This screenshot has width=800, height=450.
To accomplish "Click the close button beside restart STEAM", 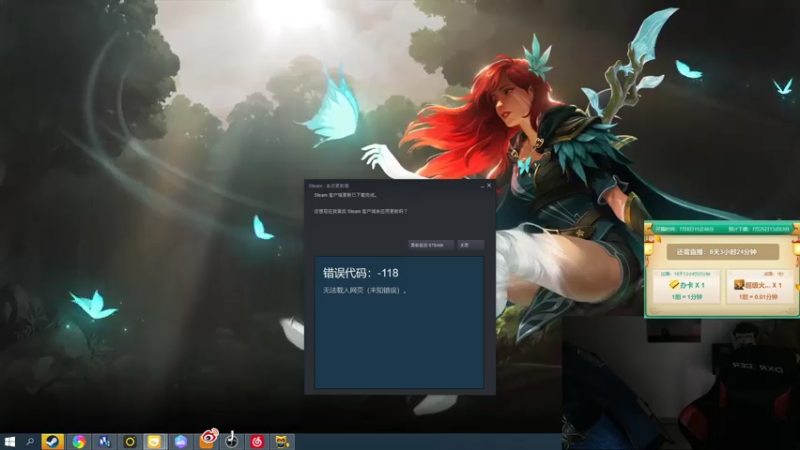I will pos(470,245).
